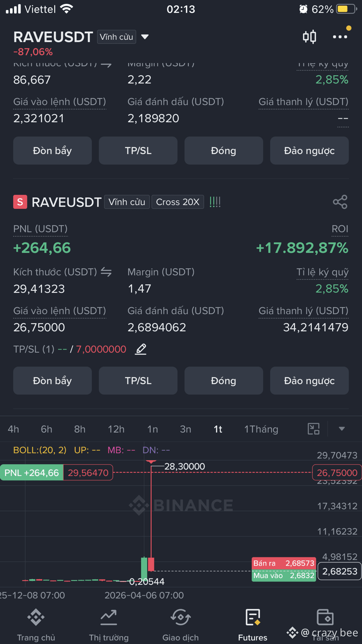
Task: Tap the battery indicator at 62%
Action: coord(347,9)
